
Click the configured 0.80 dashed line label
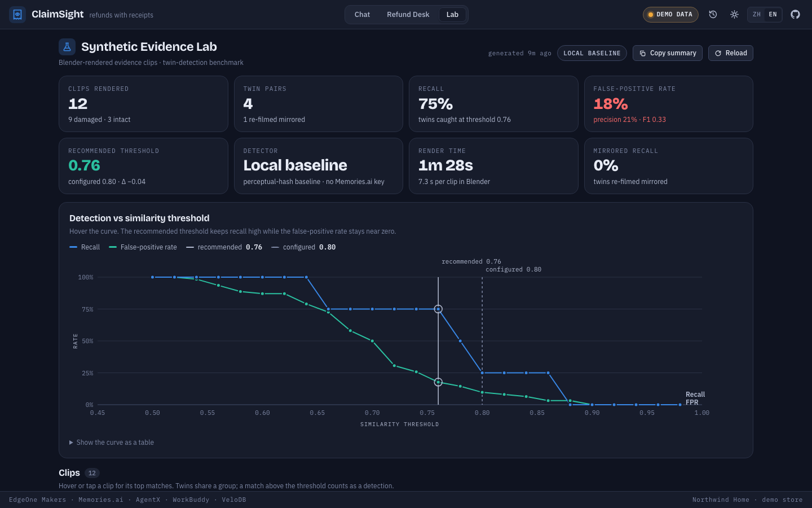pos(513,270)
